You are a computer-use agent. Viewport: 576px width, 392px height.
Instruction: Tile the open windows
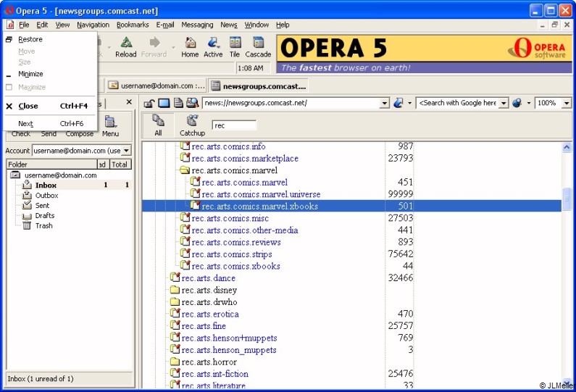pyautogui.click(x=235, y=43)
